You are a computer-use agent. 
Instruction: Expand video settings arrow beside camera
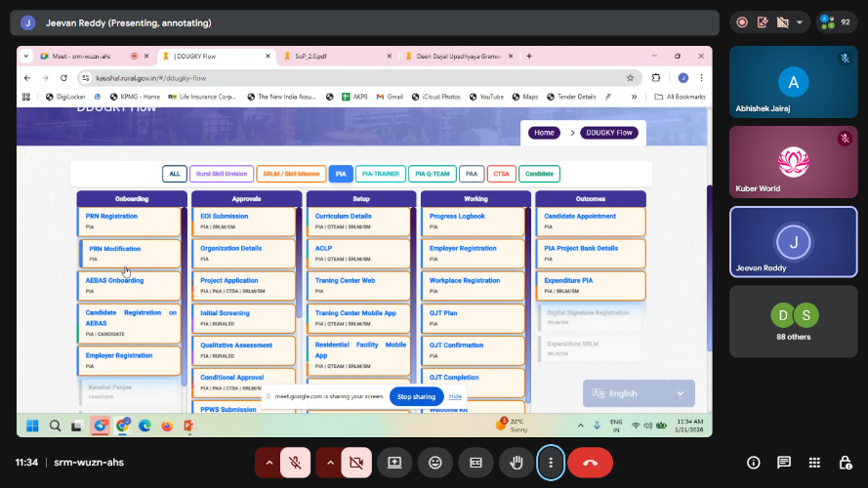pyautogui.click(x=328, y=462)
